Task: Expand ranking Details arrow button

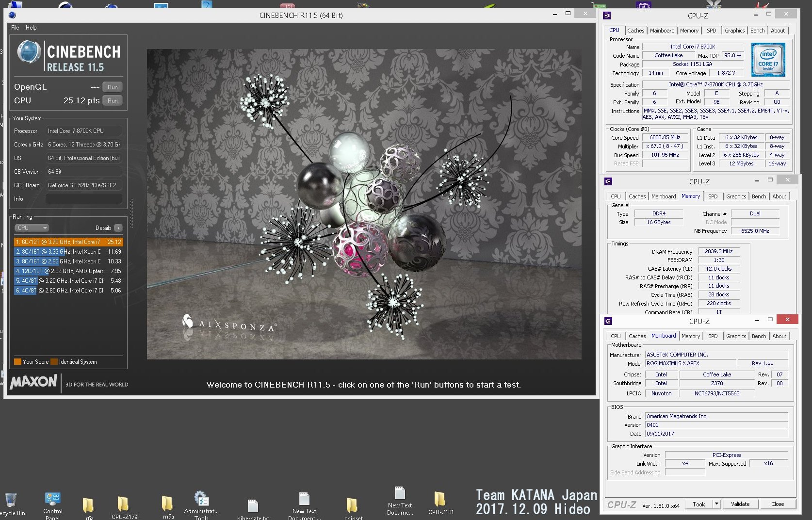Action: pos(118,228)
